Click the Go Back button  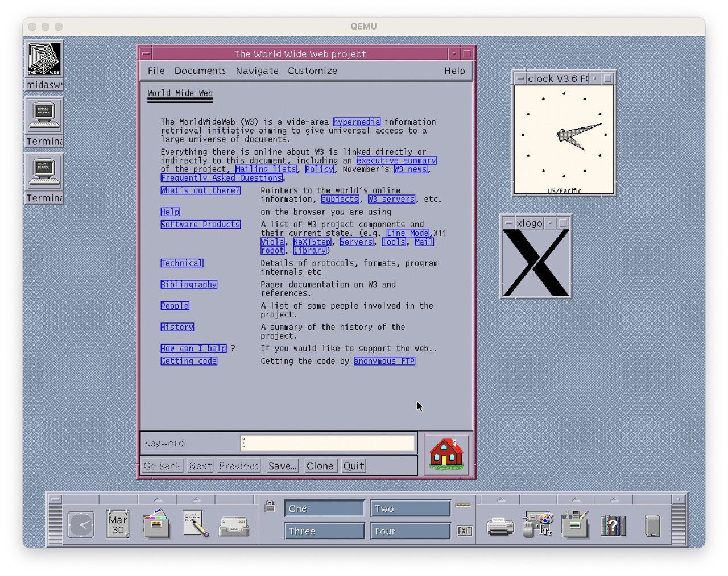click(x=162, y=466)
